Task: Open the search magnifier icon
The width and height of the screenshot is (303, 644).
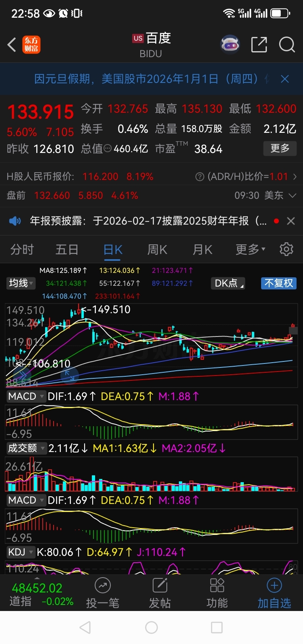Action: tap(287, 44)
